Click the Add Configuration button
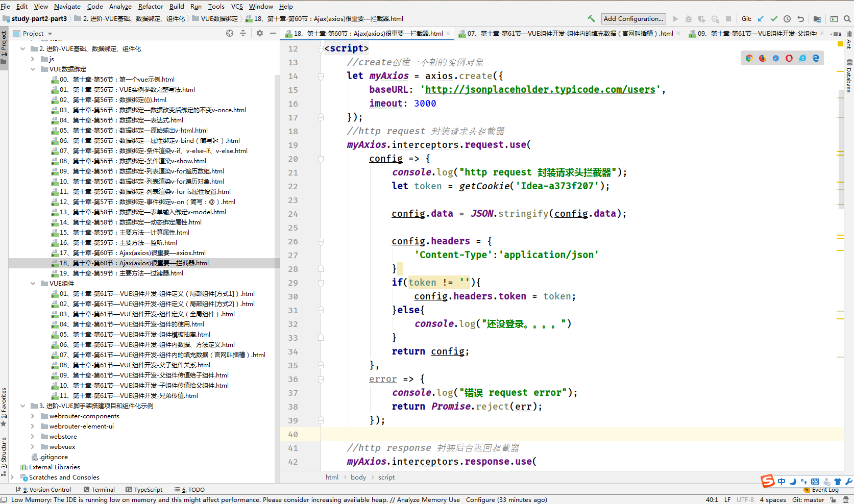This screenshot has width=854, height=504. coord(633,19)
